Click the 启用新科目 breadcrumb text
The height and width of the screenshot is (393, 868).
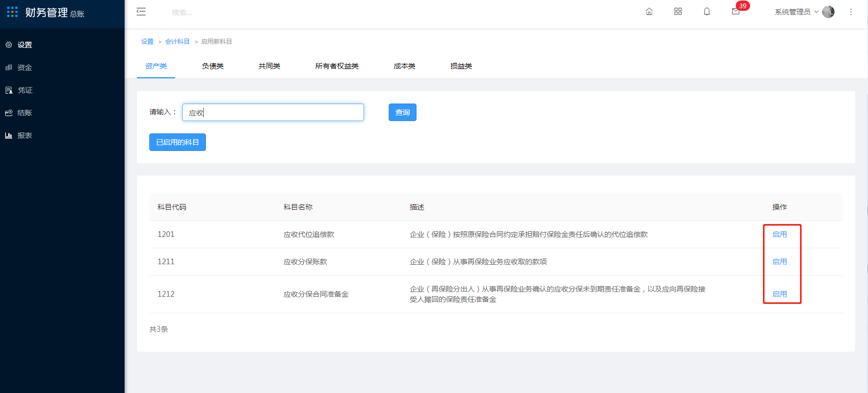216,42
